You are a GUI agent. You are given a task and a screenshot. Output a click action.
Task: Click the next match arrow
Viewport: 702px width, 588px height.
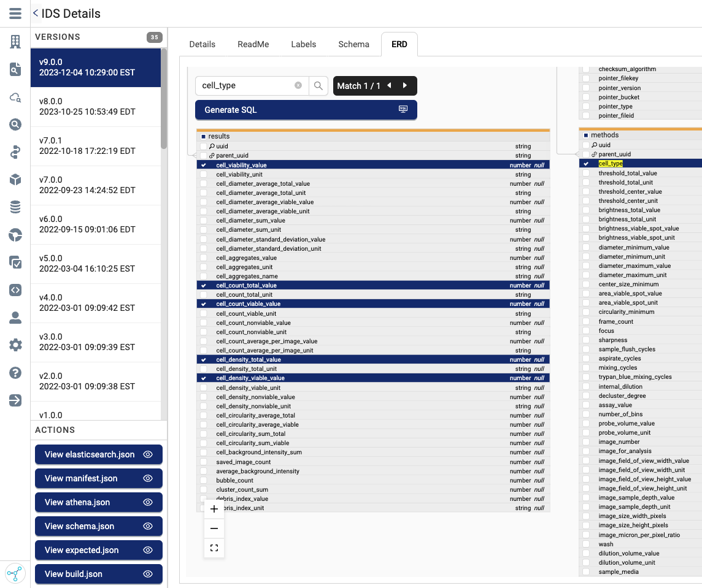point(404,86)
